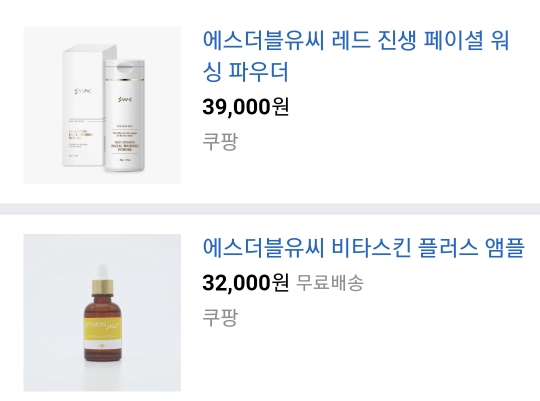This screenshot has width=540, height=401.
Task: Click 에스더블유씨 in the washing powder title
Action: click(x=263, y=40)
